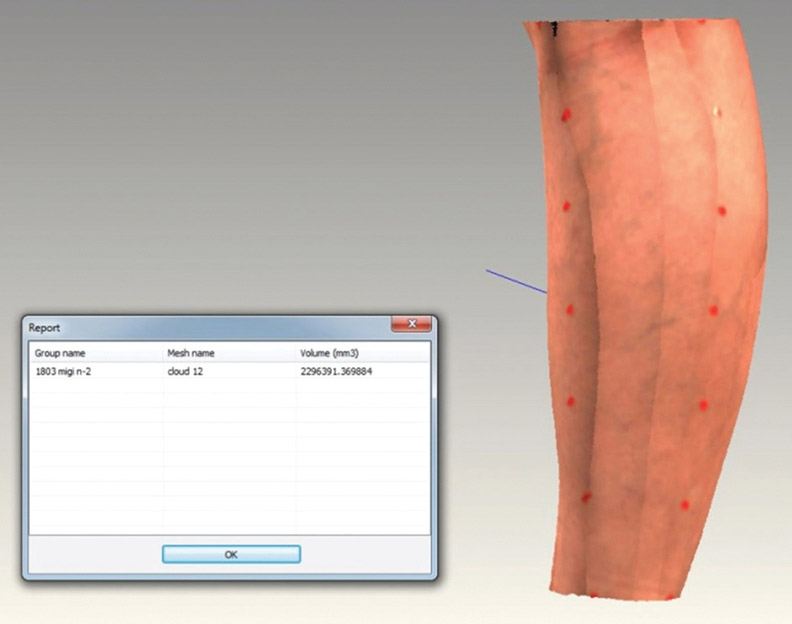Screen dimensions: 792x624
Task: Click the volume value 2296391.369884
Action: (336, 371)
